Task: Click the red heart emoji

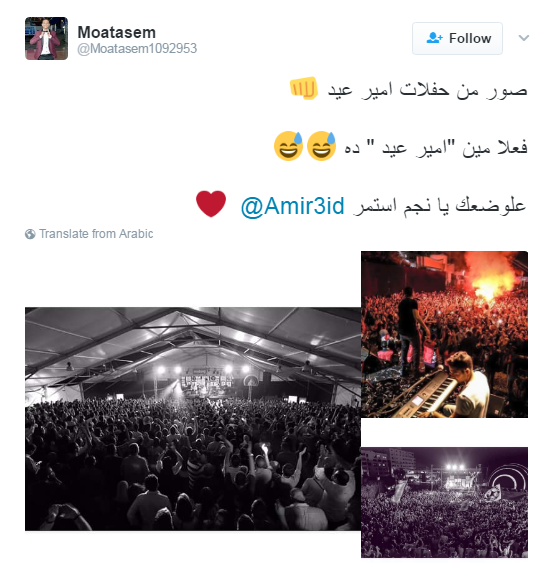Action: click(211, 203)
